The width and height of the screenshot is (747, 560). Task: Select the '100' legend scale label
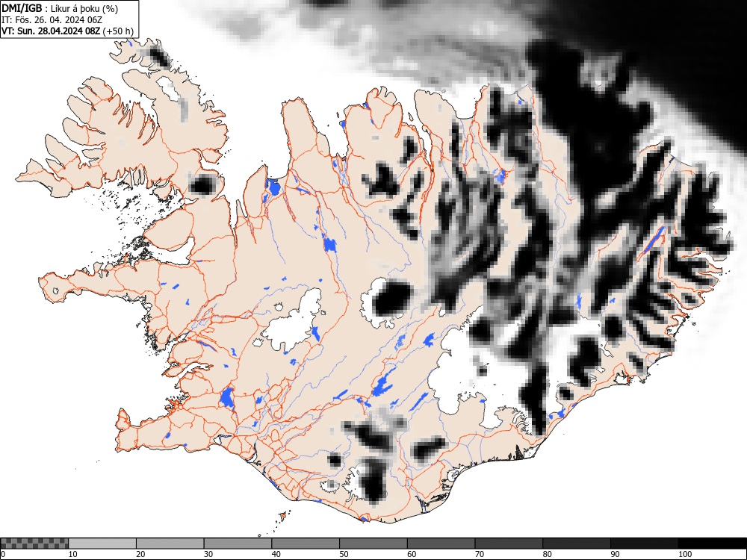[x=684, y=554]
